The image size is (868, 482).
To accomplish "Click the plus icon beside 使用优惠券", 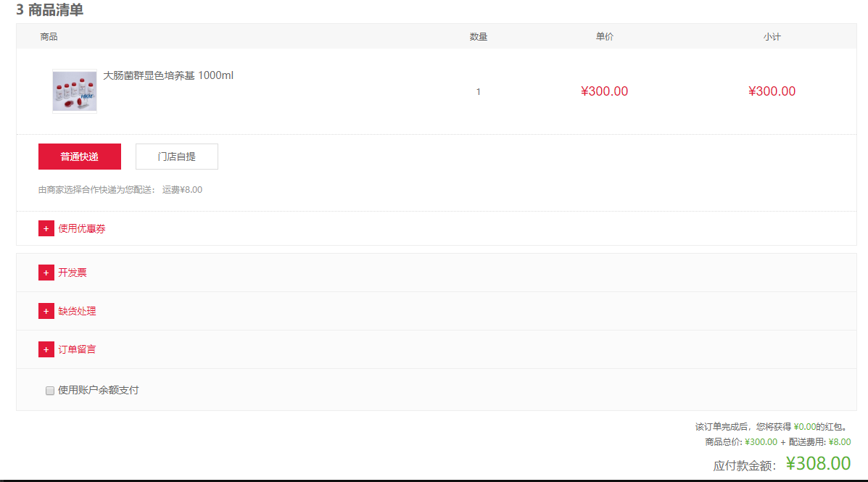I will [x=46, y=228].
